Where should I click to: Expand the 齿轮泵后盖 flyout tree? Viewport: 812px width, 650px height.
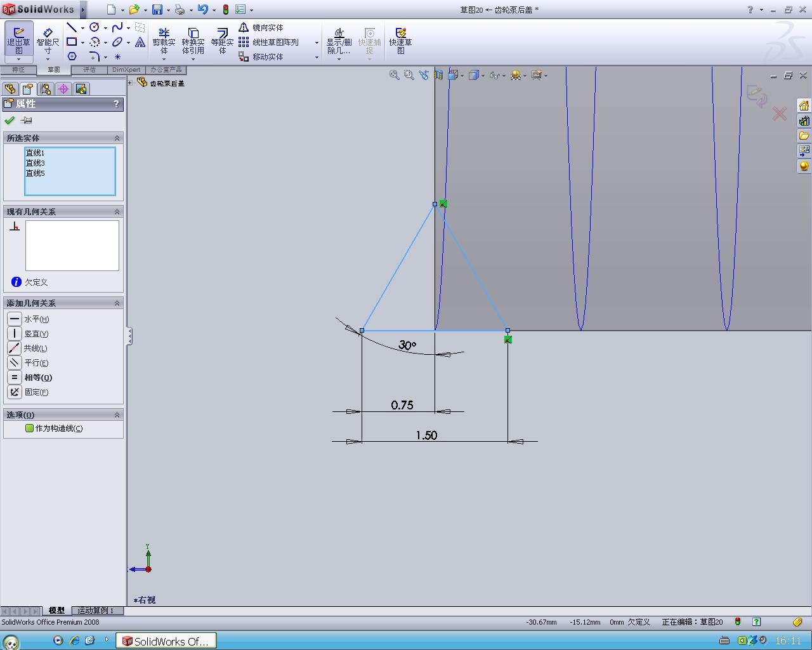point(130,83)
